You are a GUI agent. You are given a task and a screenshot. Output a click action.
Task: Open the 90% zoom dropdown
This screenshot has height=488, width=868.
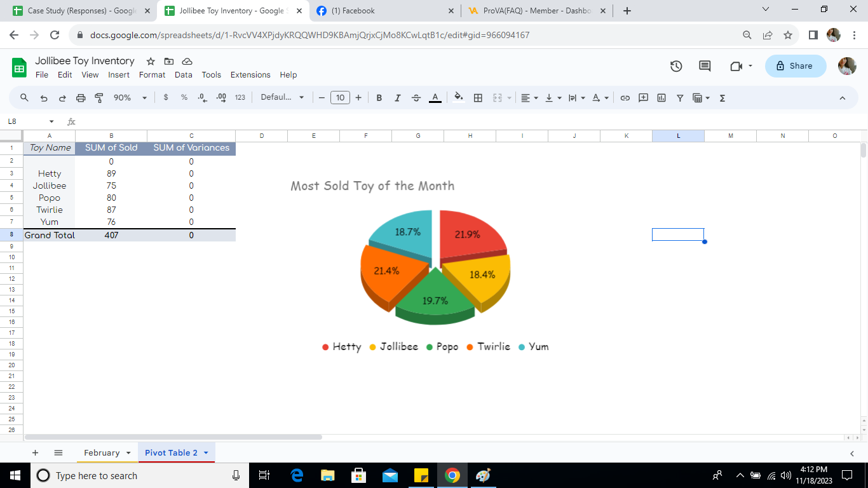pos(130,98)
